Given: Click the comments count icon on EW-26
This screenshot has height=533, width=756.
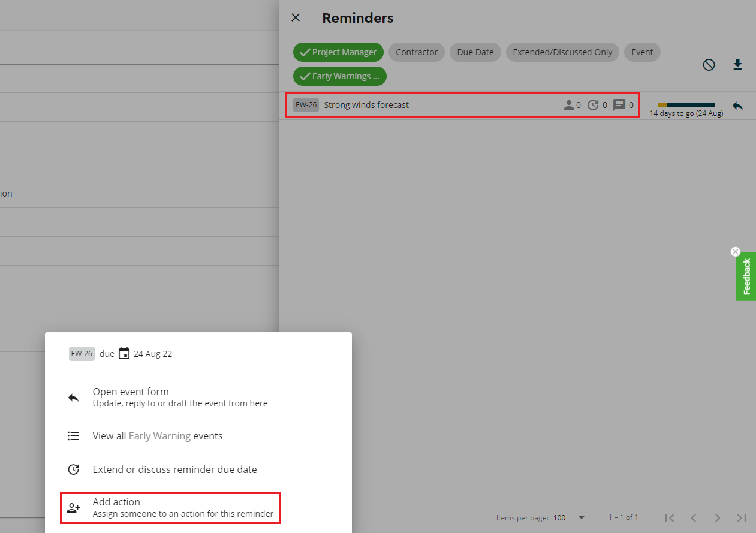Looking at the screenshot, I should coord(619,105).
